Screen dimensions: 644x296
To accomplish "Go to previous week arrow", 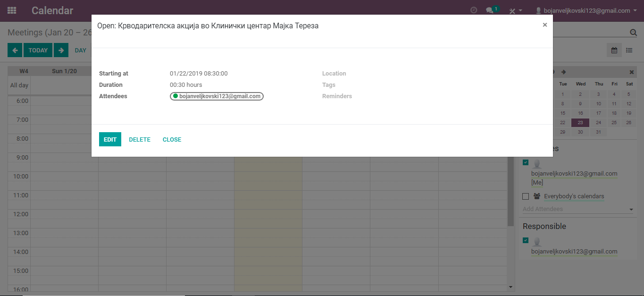I will 15,50.
